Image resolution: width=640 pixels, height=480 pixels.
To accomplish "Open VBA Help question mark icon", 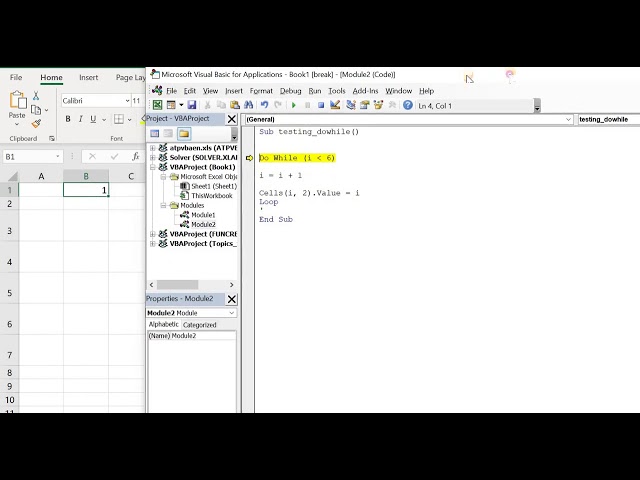I will [x=407, y=105].
